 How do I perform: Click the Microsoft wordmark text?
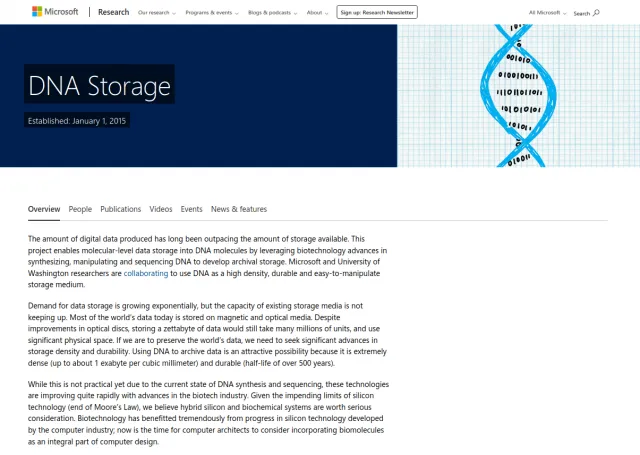pyautogui.click(x=61, y=12)
